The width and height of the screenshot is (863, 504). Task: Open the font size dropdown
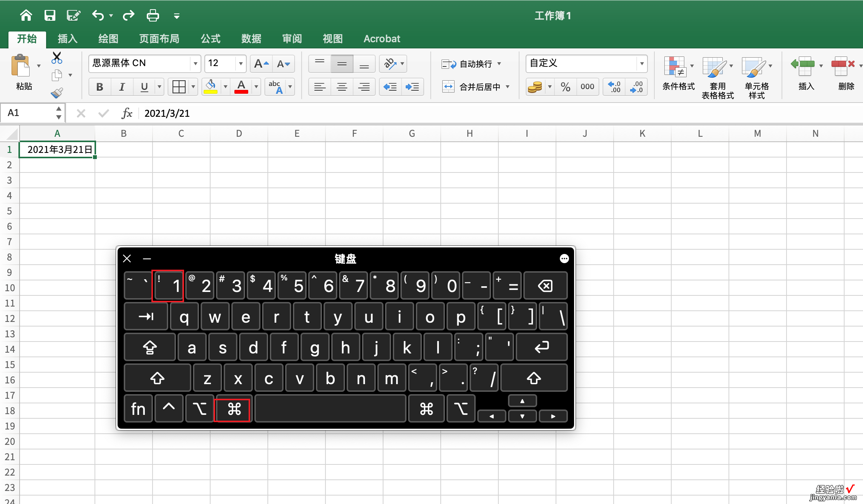(x=241, y=64)
